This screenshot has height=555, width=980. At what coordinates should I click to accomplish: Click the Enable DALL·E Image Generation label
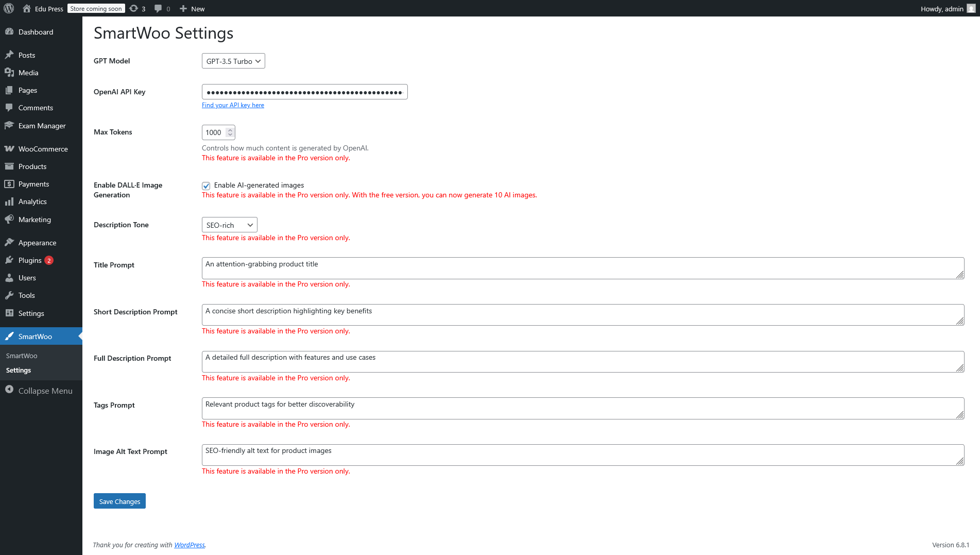point(128,190)
